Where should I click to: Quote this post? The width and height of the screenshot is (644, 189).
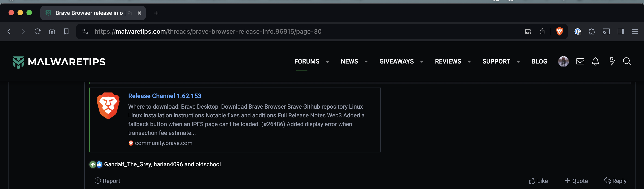coord(576,181)
